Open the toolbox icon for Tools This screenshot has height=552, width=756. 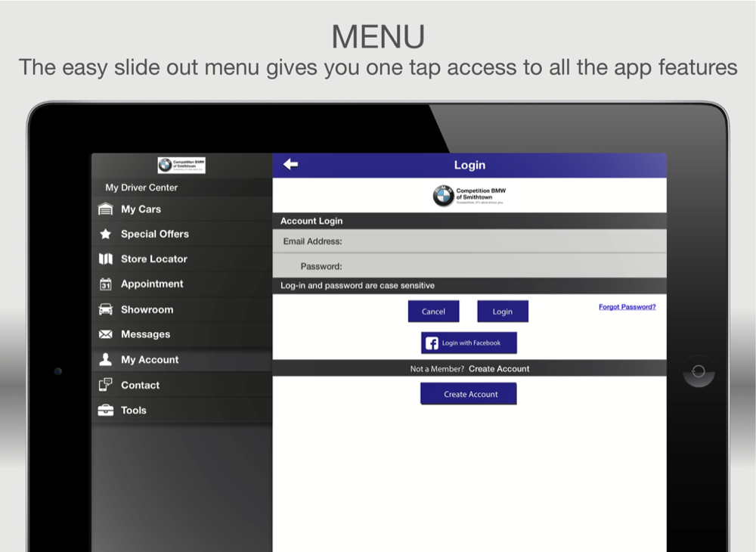click(106, 411)
